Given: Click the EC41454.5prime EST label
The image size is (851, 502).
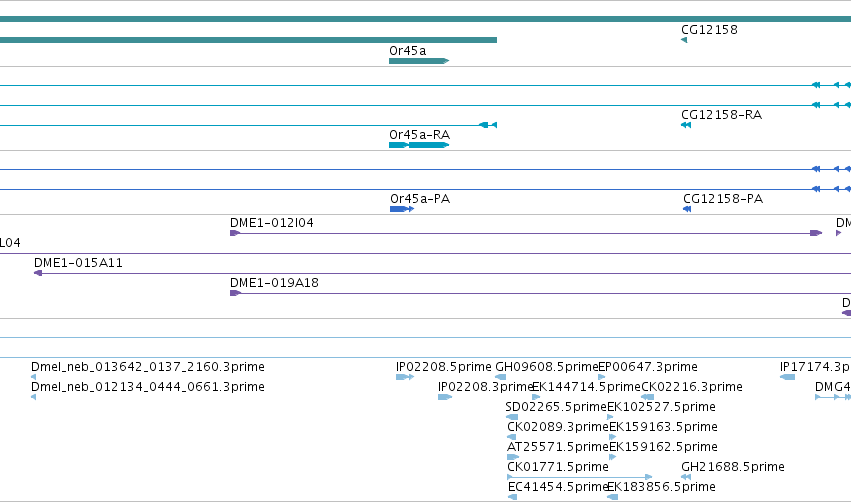Looking at the screenshot, I should click(x=558, y=487).
